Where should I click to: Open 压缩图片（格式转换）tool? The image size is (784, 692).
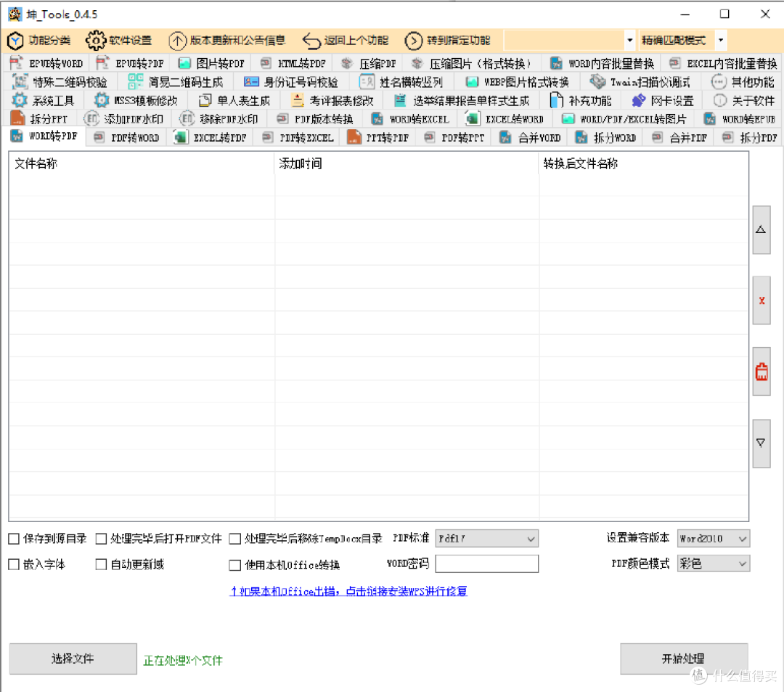[471, 63]
